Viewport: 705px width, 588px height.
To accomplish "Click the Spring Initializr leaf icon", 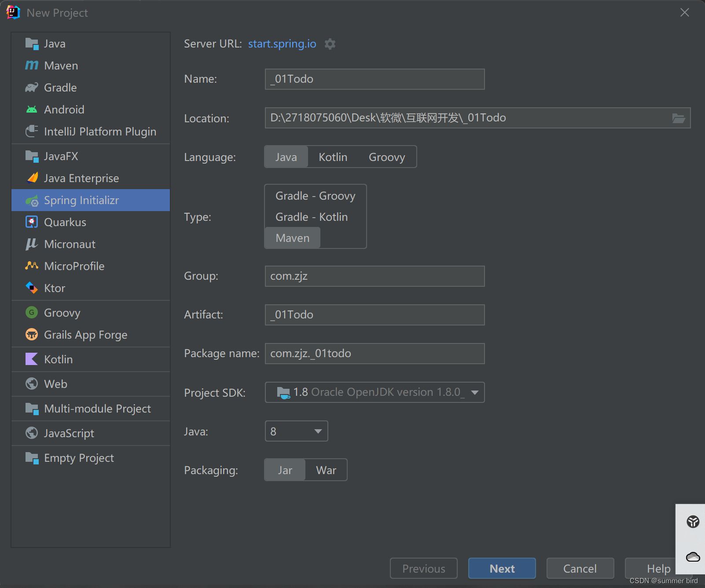I will coord(32,201).
